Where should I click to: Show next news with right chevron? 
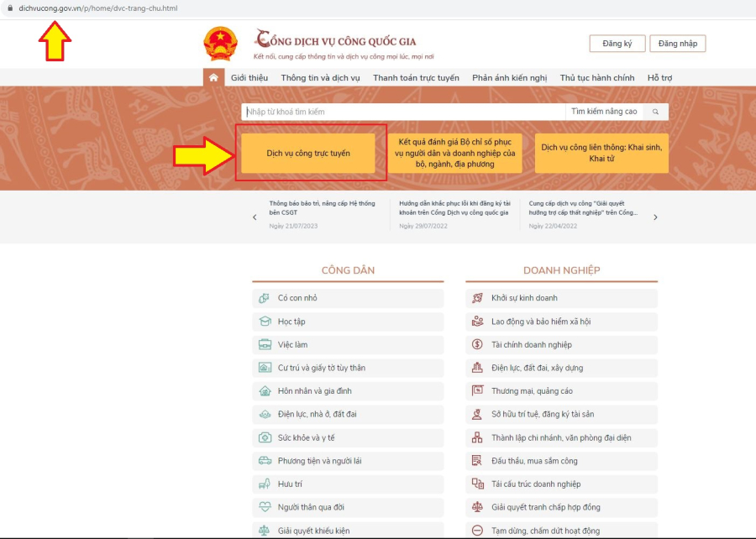(655, 217)
